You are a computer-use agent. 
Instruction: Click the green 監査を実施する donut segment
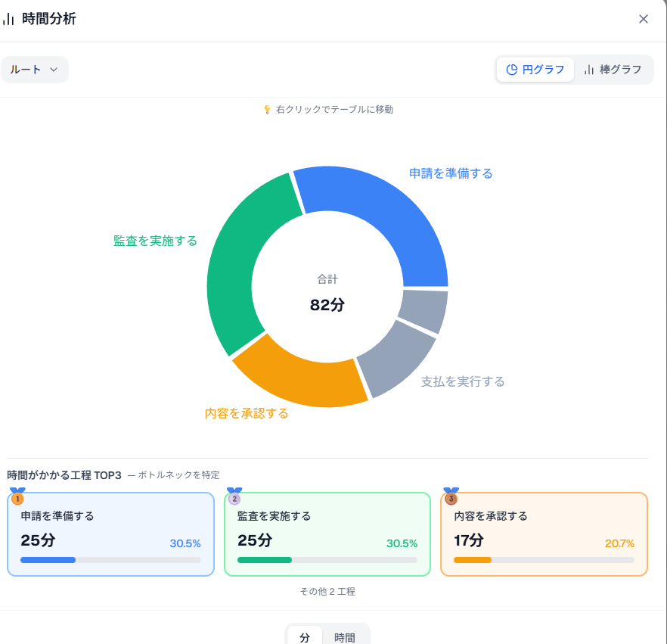(x=238, y=257)
